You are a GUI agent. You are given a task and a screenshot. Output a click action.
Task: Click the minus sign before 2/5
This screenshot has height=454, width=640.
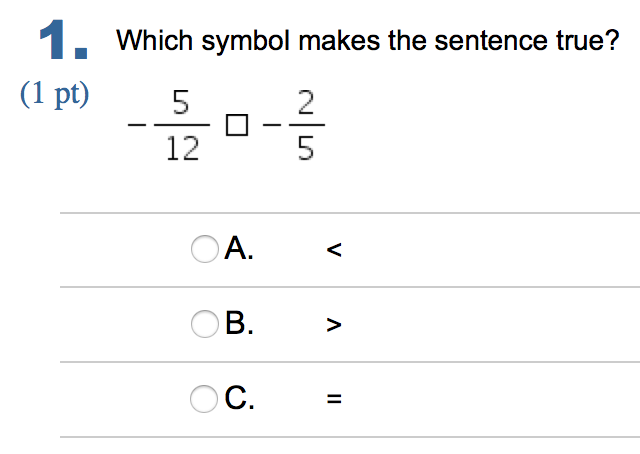point(267,126)
